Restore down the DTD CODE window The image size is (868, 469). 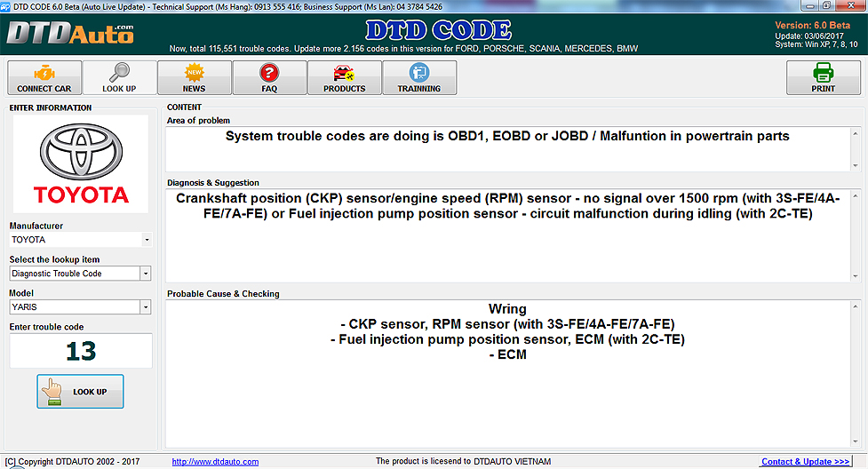(x=826, y=6)
